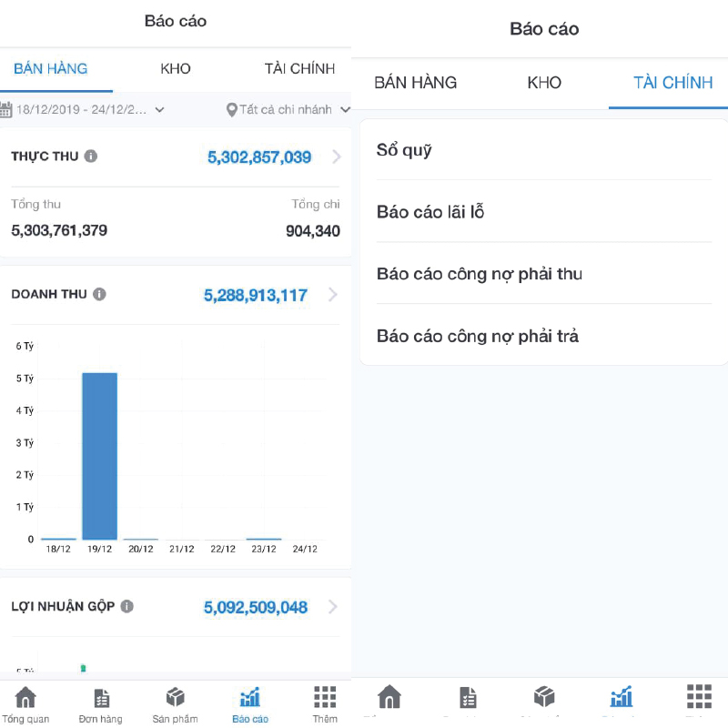
Task: Tap home icon in right panel's bottom bar
Action: (389, 696)
